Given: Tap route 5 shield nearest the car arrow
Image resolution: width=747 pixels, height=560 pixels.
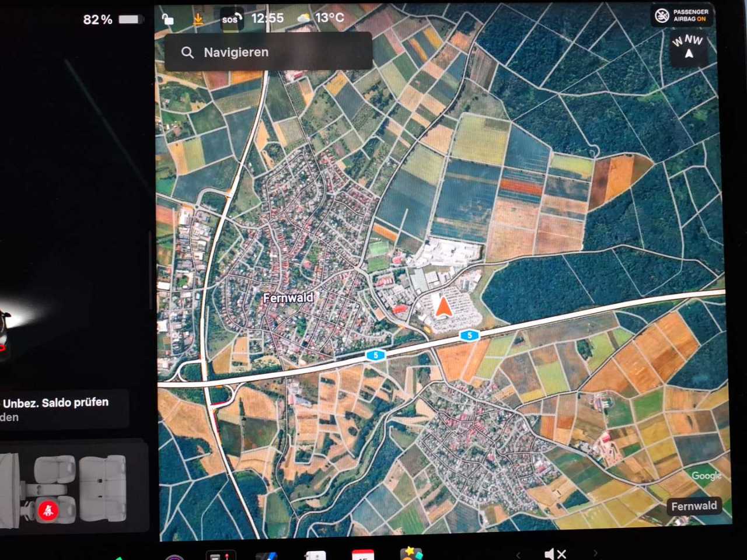Looking at the screenshot, I should (x=469, y=335).
